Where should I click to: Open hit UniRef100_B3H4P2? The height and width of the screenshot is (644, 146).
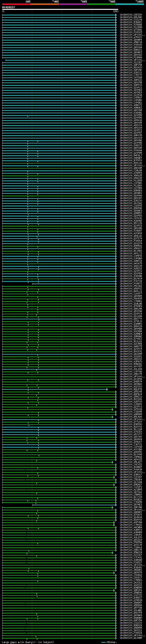point(131,22)
